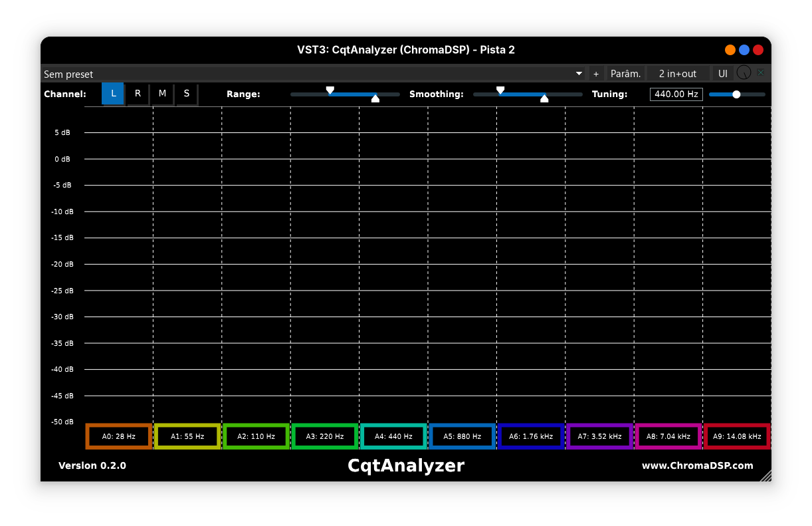Select the A0: 28 Hz band marker
The width and height of the screenshot is (812, 526).
(118, 436)
